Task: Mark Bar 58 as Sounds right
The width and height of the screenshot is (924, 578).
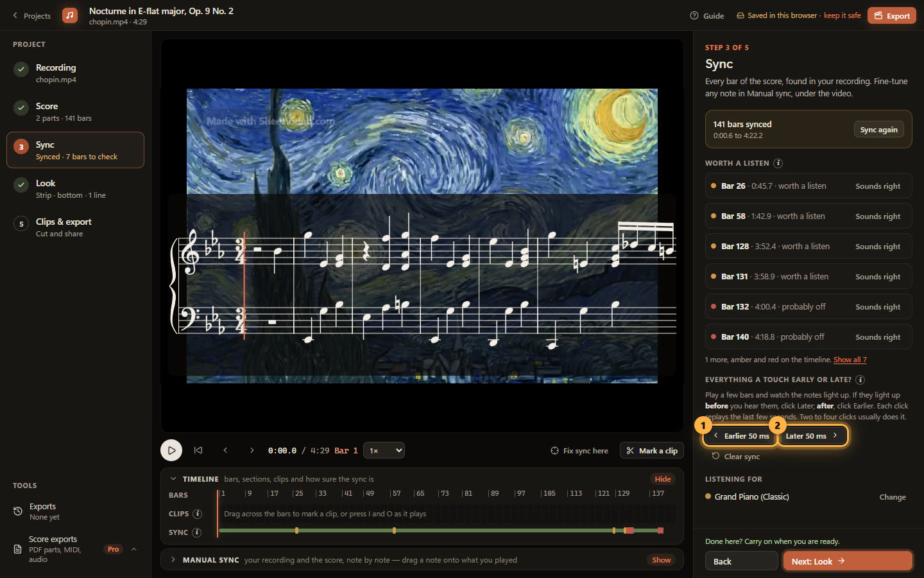Action: (877, 216)
